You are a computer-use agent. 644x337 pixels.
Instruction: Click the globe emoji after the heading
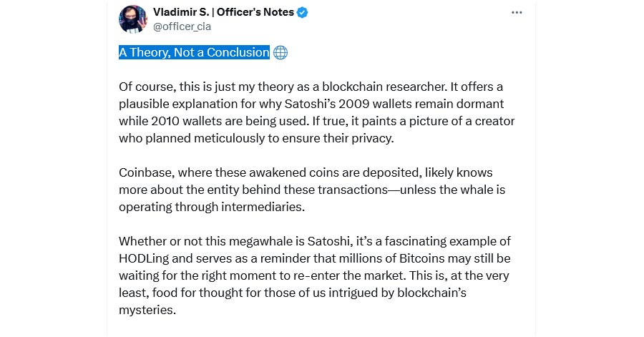click(x=280, y=52)
